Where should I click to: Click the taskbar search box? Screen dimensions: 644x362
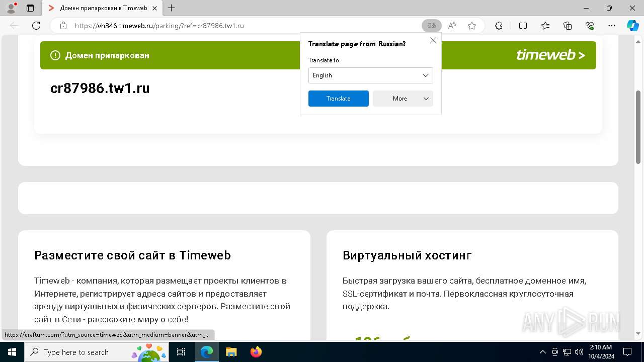click(x=97, y=352)
